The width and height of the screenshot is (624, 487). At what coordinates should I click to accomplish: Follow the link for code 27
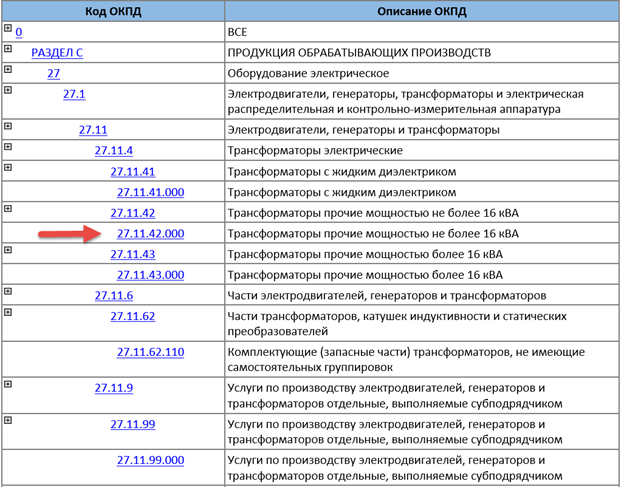click(x=53, y=73)
